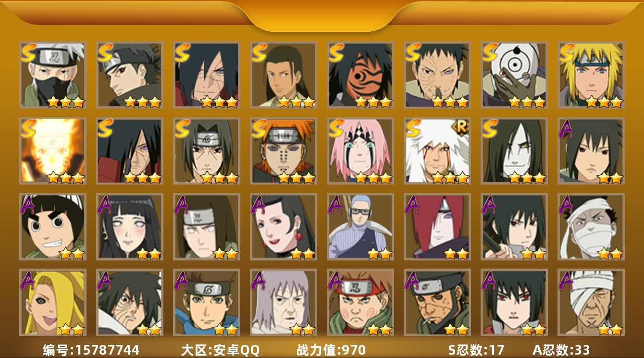The height and width of the screenshot is (358, 644).
Task: Pick the orange-haired pierced-face character
Action: point(284,151)
